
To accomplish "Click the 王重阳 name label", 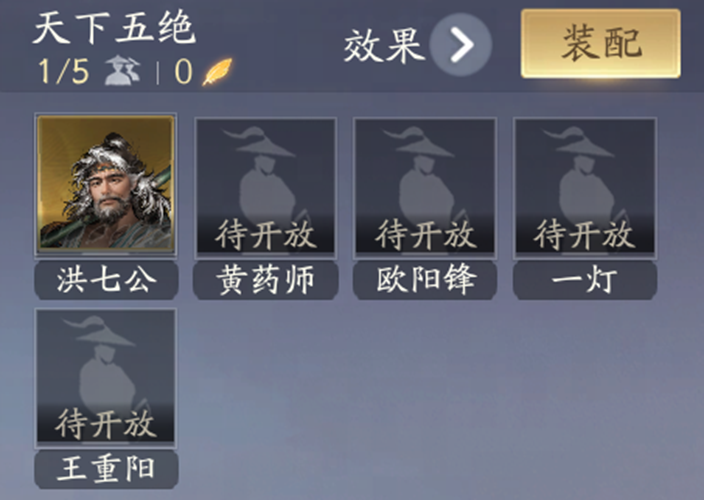I will point(106,469).
